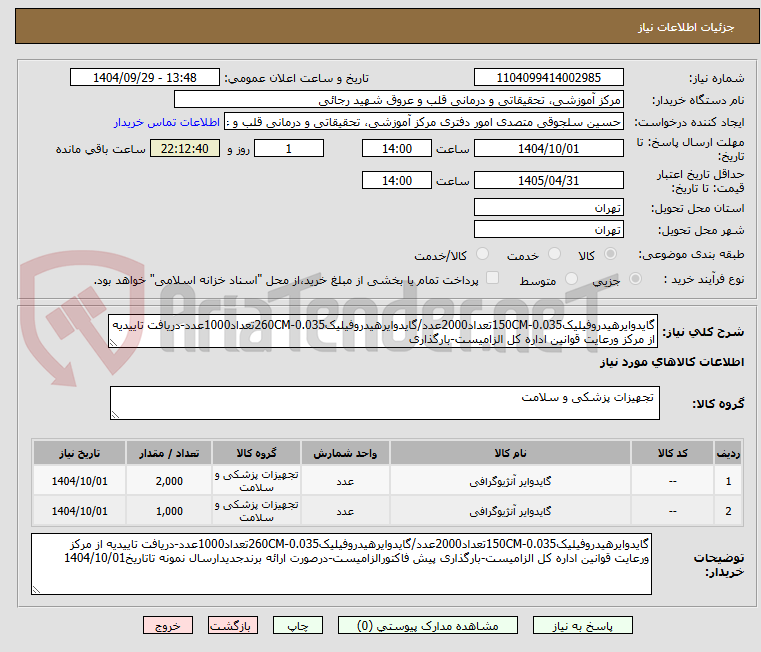Select the جزیی purchase type radio
This screenshot has height=652, width=761.
tap(635, 279)
